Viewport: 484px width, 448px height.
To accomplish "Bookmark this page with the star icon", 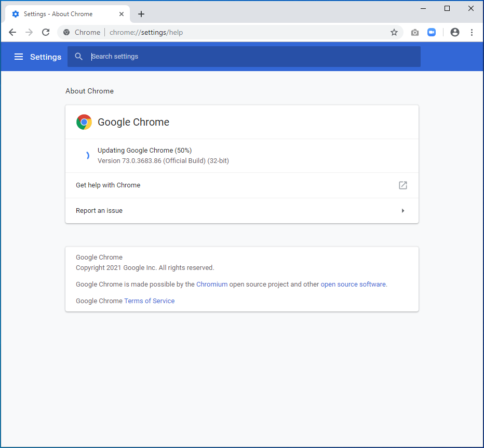I will click(394, 32).
